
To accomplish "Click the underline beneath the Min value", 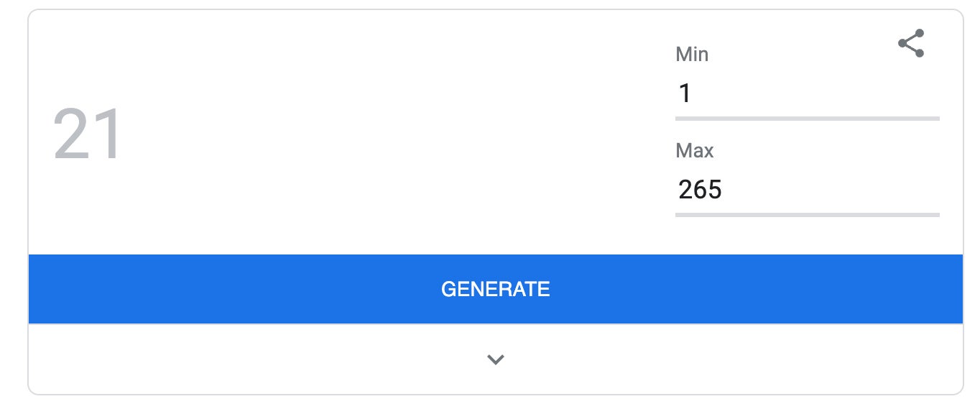I will point(807,118).
